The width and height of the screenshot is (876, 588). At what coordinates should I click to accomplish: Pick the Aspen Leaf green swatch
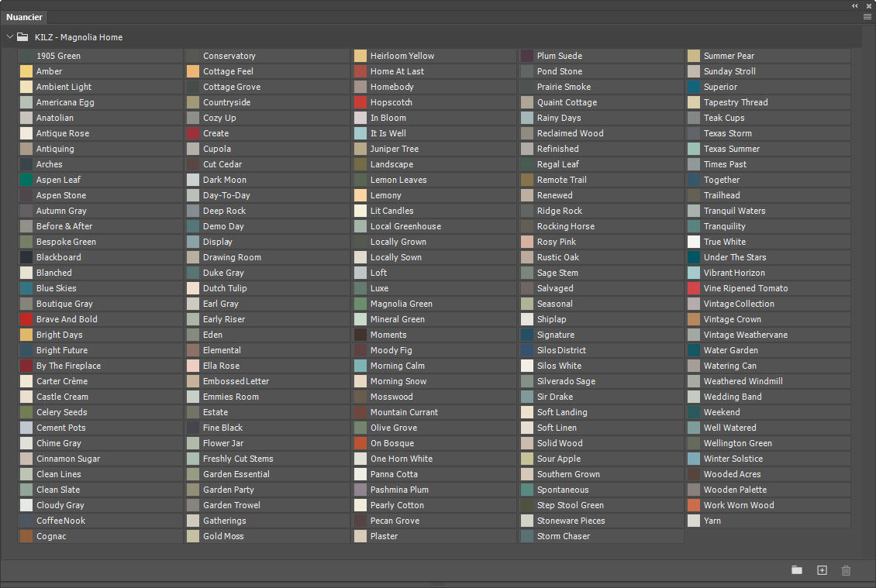[x=26, y=180]
